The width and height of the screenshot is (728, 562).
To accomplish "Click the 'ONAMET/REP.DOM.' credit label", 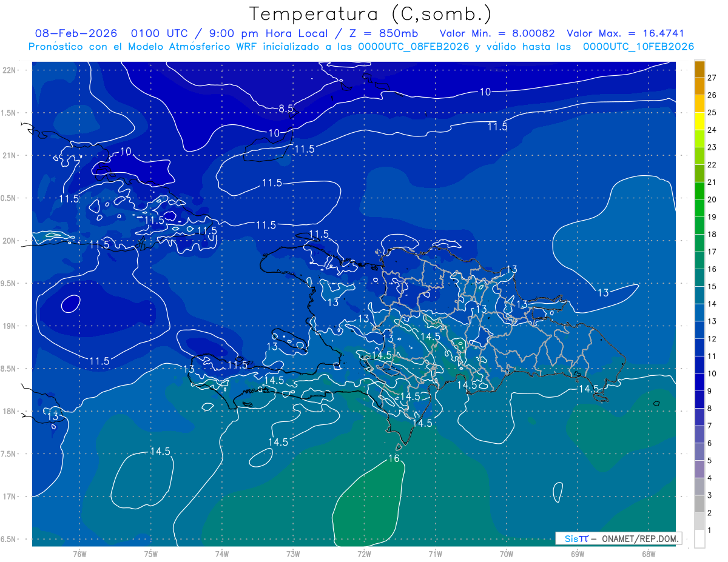I will point(641,538).
